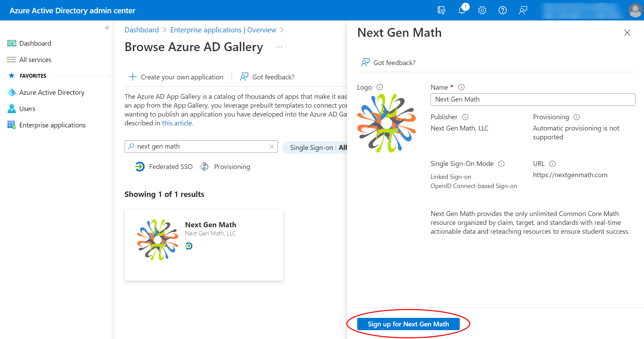Select the Next Gen Math result card
The image size is (644, 339).
click(204, 245)
